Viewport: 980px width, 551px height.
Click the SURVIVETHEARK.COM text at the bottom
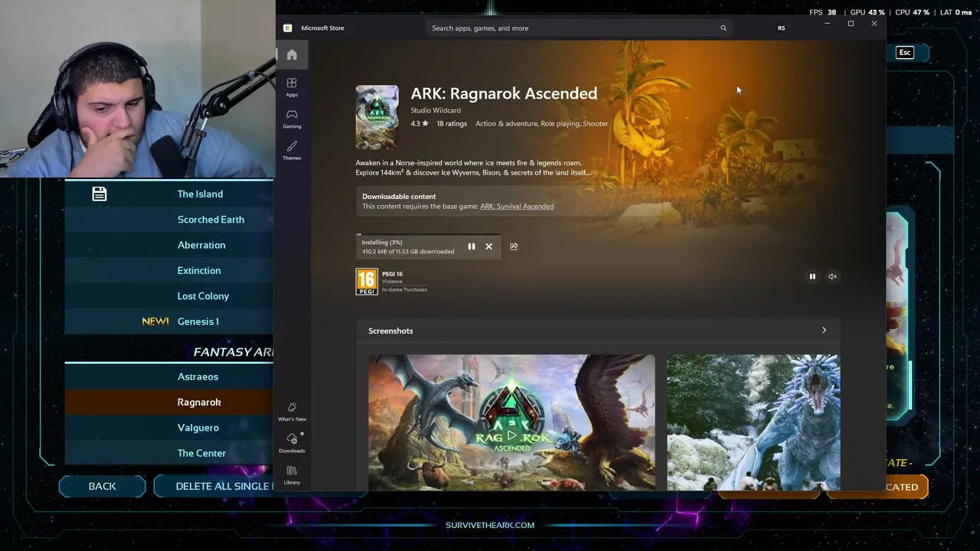pos(490,525)
